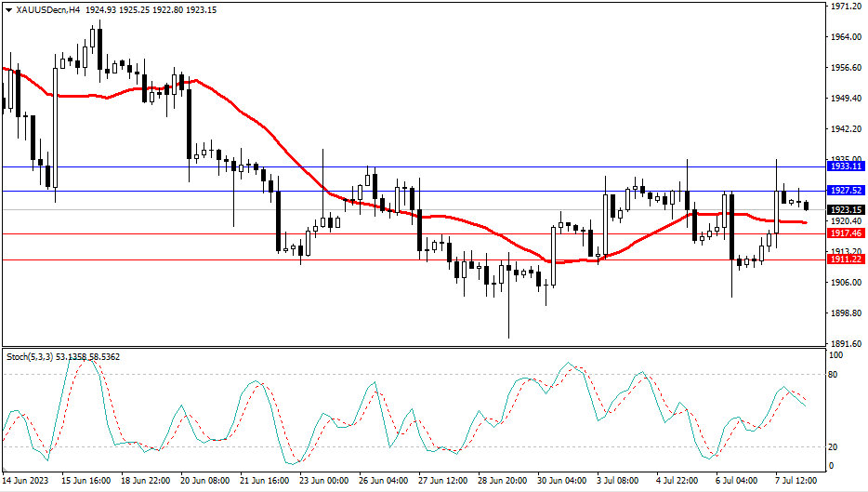Select the blue 1933.11 price level label
The height and width of the screenshot is (492, 868).
[x=845, y=166]
